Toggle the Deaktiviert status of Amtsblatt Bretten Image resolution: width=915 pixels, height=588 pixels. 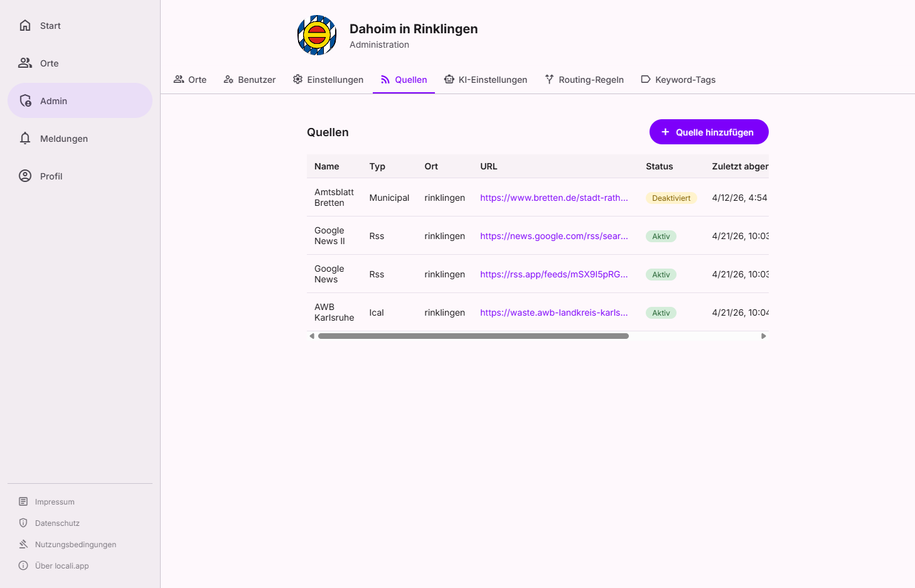[671, 198]
